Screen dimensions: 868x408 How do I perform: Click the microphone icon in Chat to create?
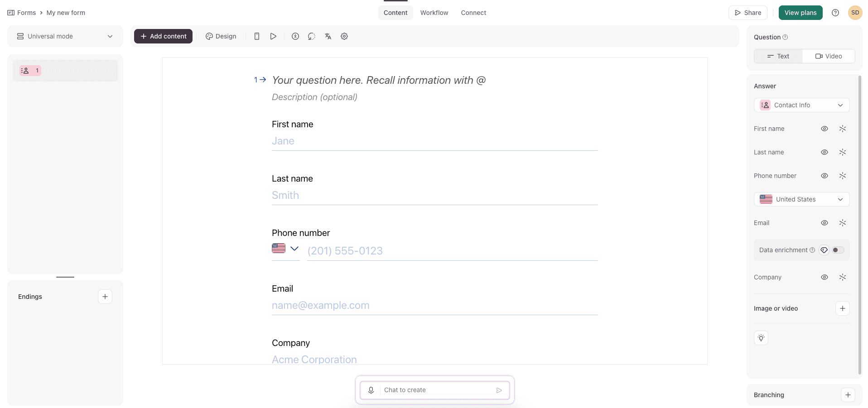(371, 390)
